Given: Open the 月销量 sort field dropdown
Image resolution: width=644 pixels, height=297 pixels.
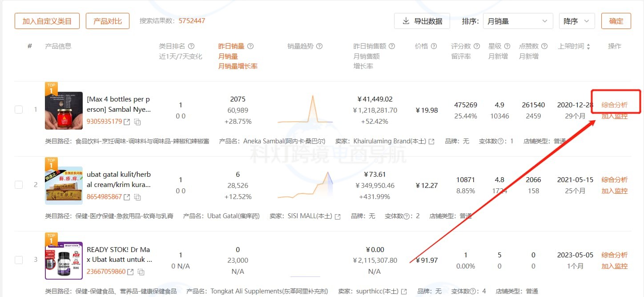Looking at the screenshot, I should click(x=518, y=21).
